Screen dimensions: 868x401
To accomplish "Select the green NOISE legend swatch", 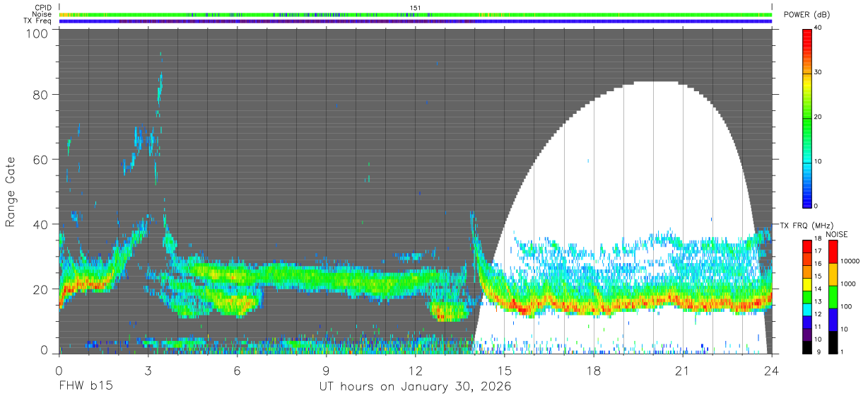I will coord(832,297).
